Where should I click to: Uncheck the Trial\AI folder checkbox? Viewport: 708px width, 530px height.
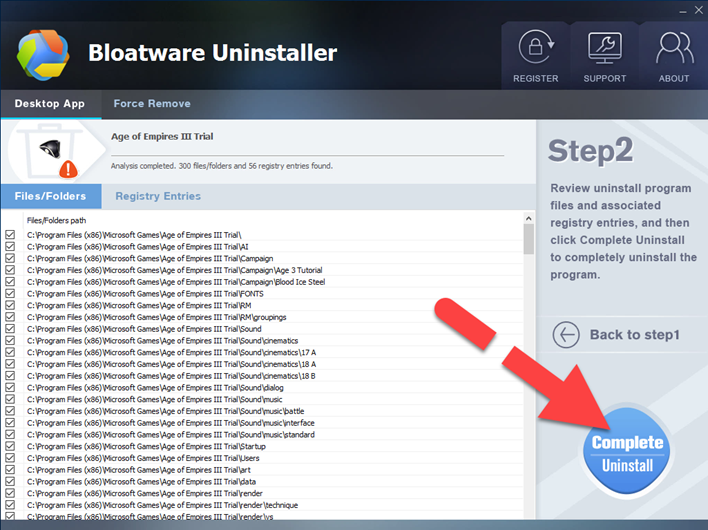[10, 246]
